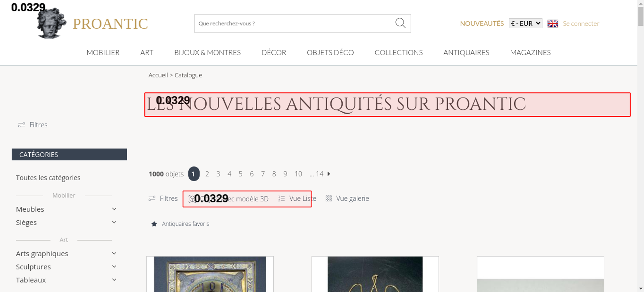Click the Proantic bust logo
This screenshot has height=292, width=644.
click(51, 24)
